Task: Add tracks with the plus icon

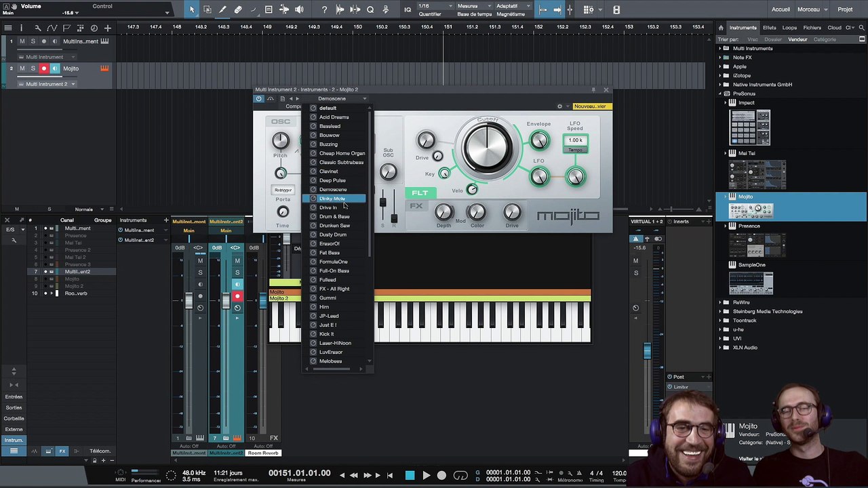Action: click(107, 28)
